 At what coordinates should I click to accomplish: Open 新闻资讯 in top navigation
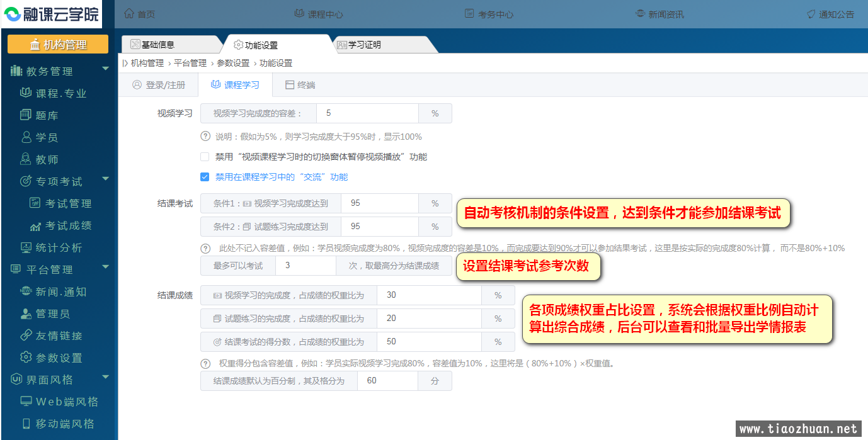point(660,14)
